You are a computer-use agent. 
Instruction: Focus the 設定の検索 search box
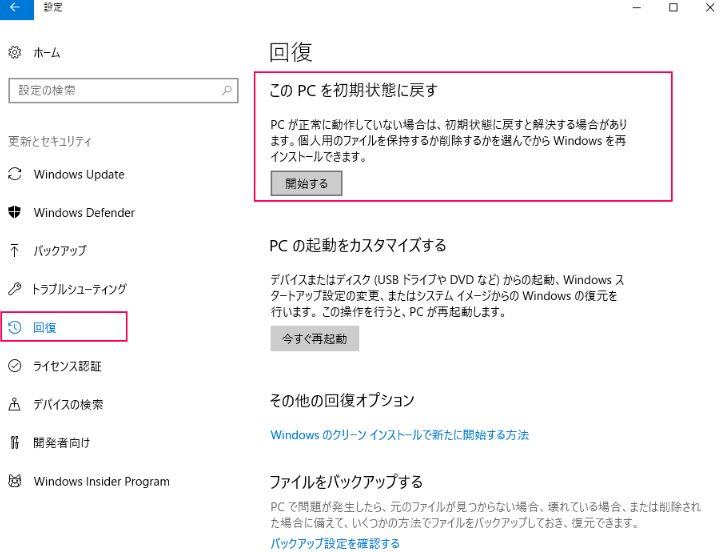pos(123,90)
